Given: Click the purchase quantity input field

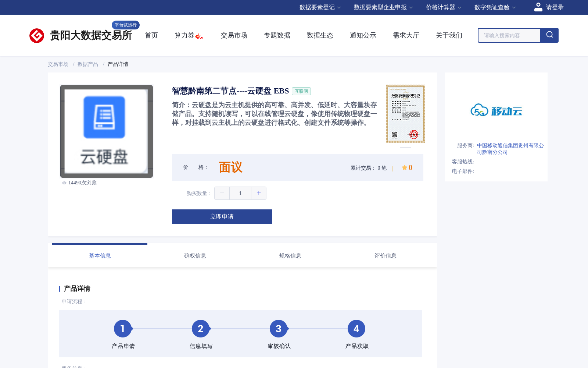Looking at the screenshot, I should [240, 193].
